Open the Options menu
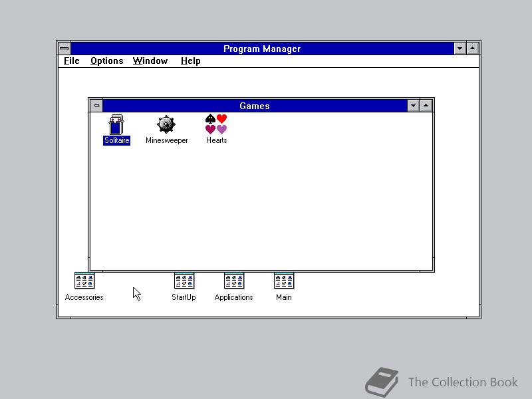The width and height of the screenshot is (532, 399). [107, 61]
